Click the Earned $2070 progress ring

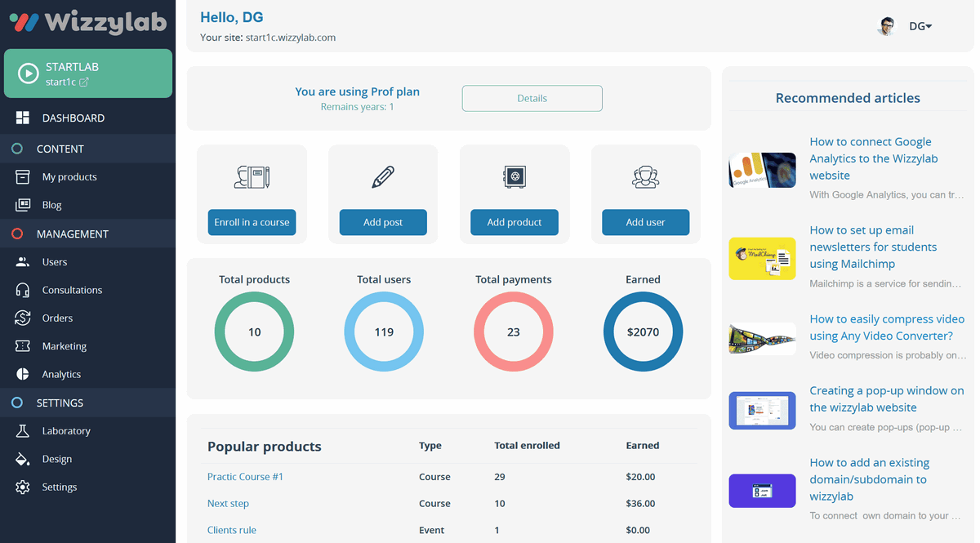pyautogui.click(x=643, y=332)
